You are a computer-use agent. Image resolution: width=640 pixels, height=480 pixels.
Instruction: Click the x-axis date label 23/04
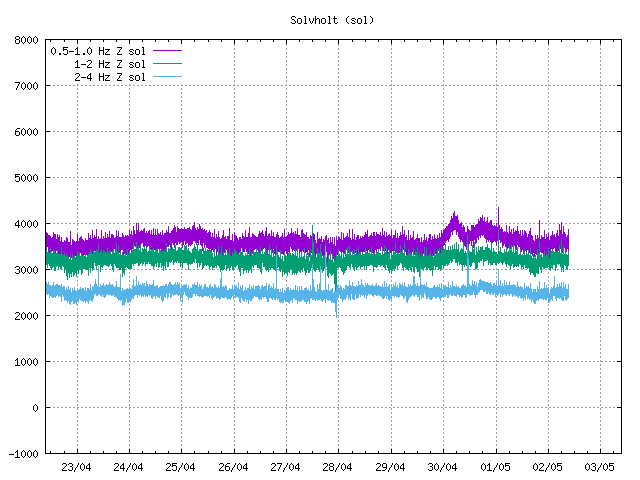(x=76, y=467)
